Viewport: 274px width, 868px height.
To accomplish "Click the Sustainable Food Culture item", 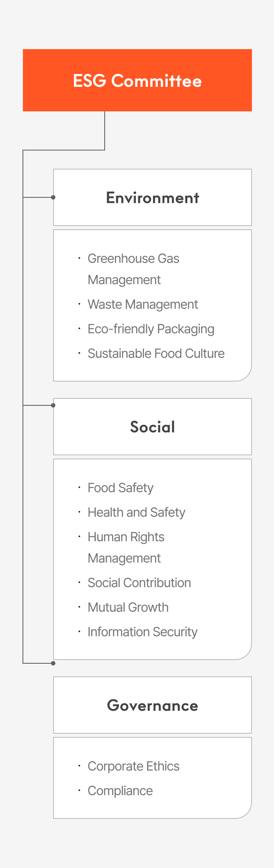I will 156,353.
